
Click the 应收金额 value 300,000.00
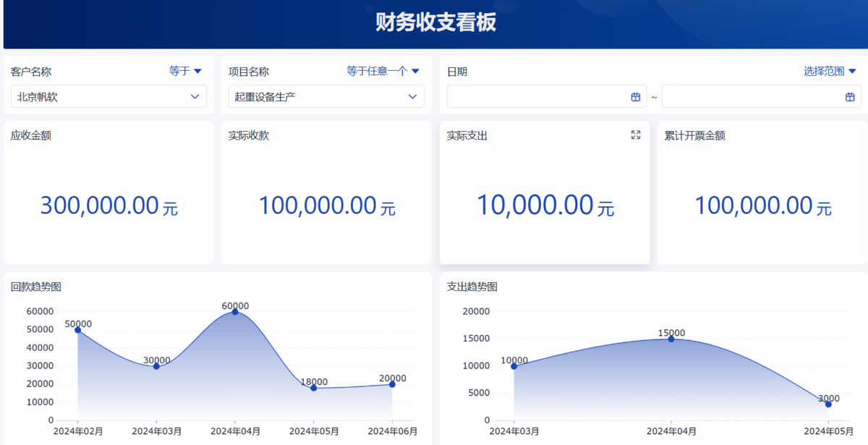click(99, 206)
